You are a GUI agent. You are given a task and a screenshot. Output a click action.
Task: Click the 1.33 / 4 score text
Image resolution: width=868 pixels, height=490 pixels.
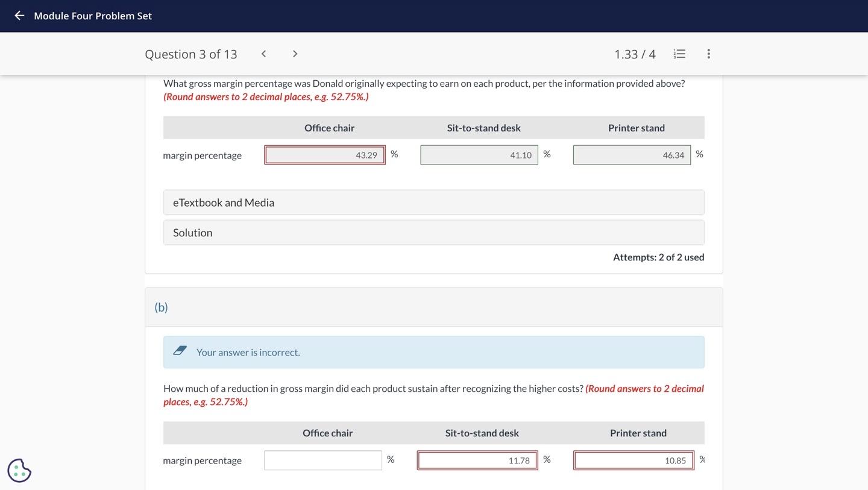635,54
